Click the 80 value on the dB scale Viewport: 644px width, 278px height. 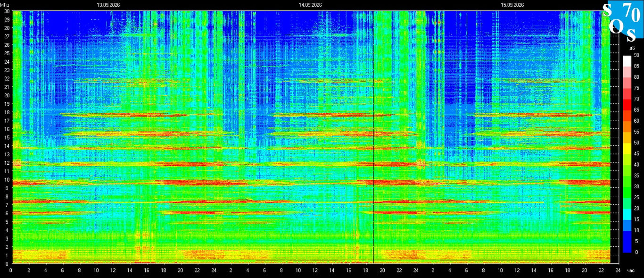[636, 77]
